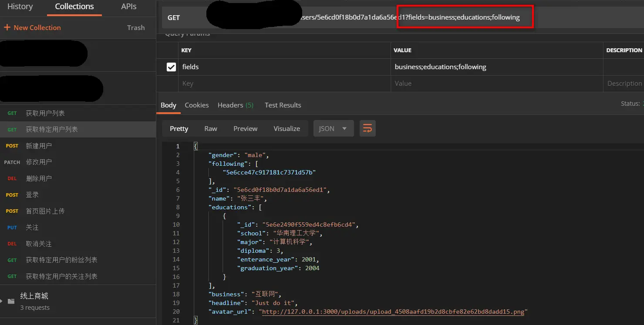The width and height of the screenshot is (644, 325).
Task: Open the Test Results tab
Action: (283, 105)
